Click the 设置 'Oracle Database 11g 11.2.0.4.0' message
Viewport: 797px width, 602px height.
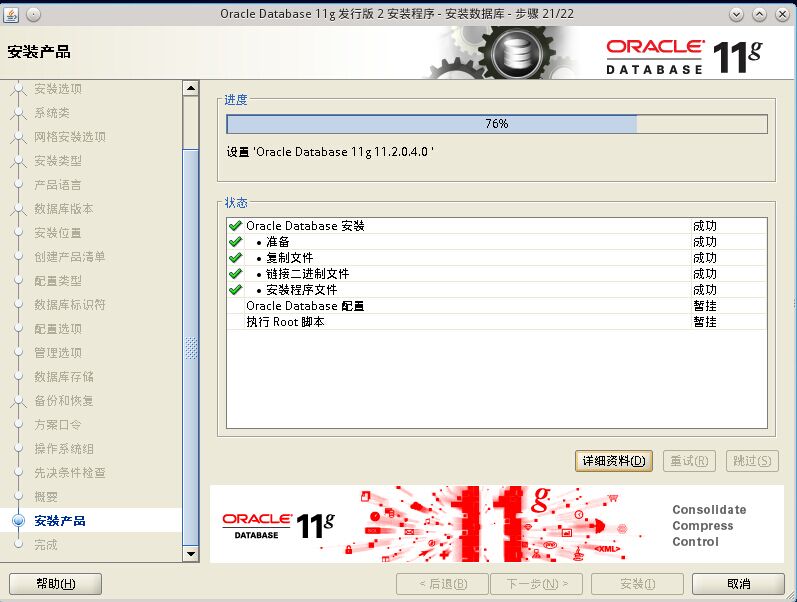(330, 152)
